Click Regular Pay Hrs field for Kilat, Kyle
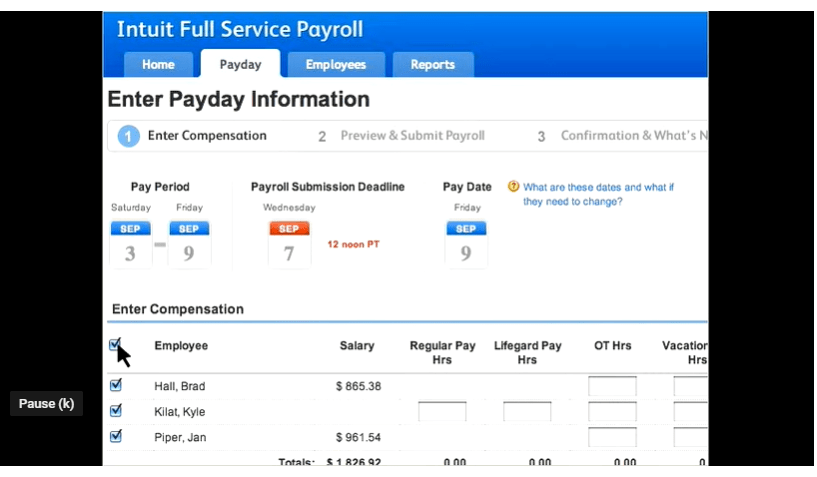Screen dimensions: 817x477 442,411
